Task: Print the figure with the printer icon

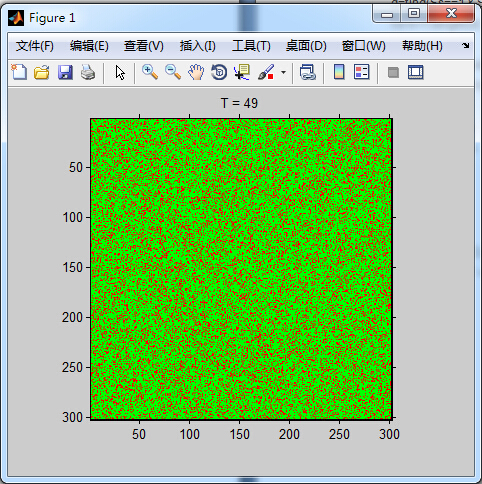Action: point(88,72)
